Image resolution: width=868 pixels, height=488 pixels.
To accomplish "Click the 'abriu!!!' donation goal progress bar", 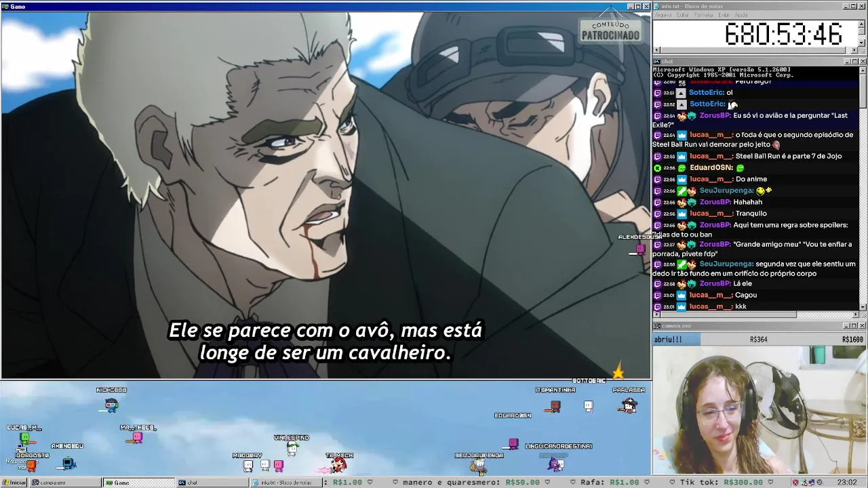I will coord(759,340).
